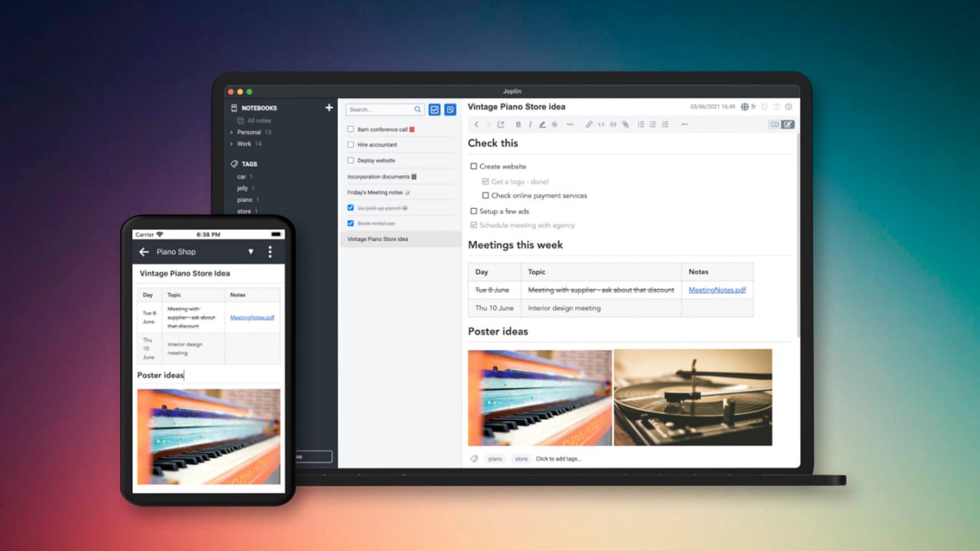
Task: Create a new to-do with blue checkbox button
Action: pyautogui.click(x=434, y=109)
